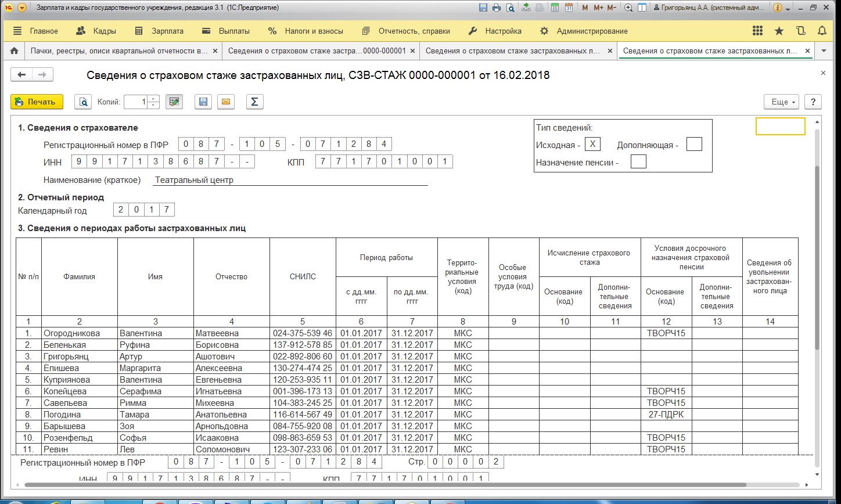This screenshot has width=841, height=504.
Task: Click the horizontal scrollbar at the bottom of the report
Action: click(407, 484)
